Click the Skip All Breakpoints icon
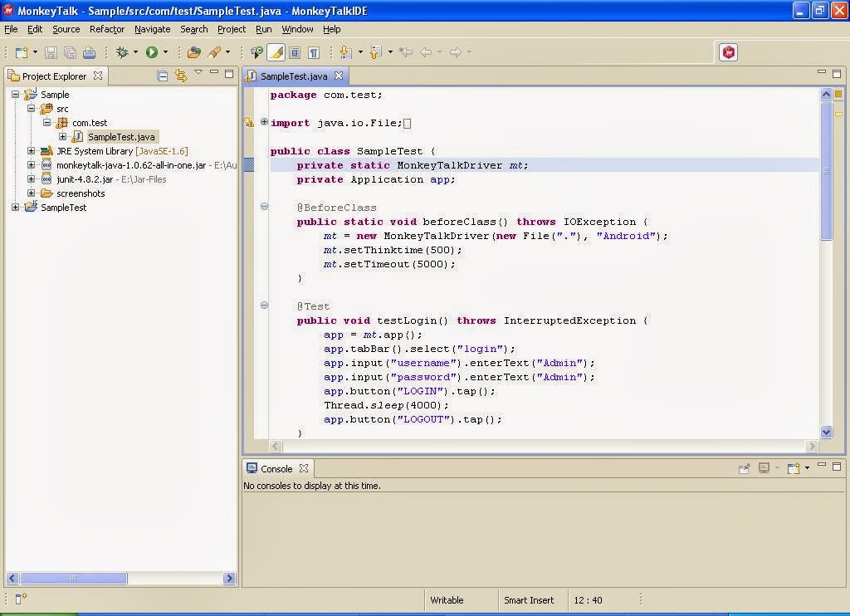The width and height of the screenshot is (850, 616). point(256,52)
